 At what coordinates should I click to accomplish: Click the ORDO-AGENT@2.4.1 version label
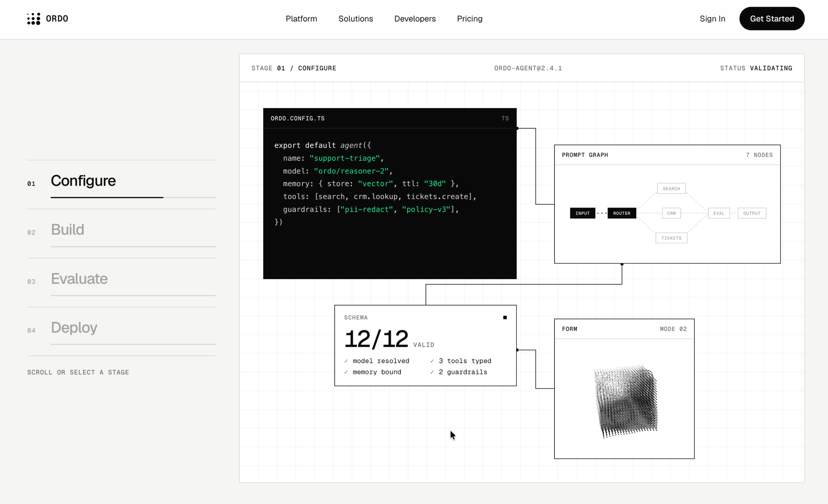pyautogui.click(x=528, y=68)
